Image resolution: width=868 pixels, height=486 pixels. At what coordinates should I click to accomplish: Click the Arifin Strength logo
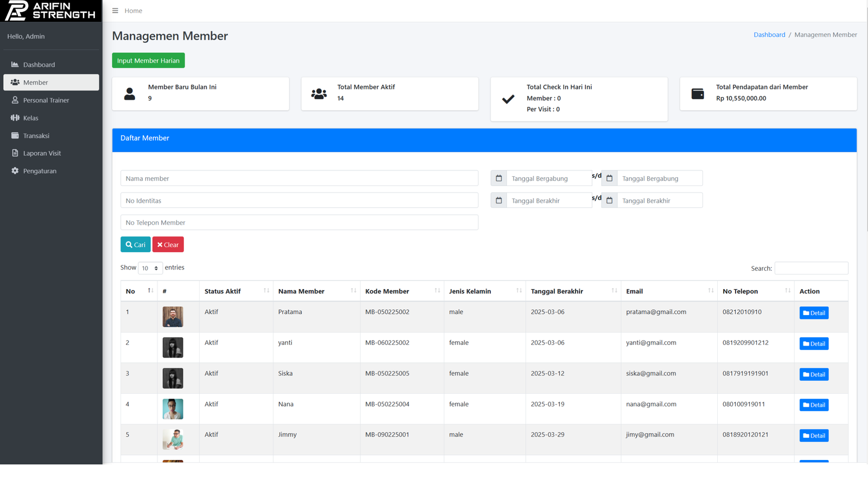50,11
